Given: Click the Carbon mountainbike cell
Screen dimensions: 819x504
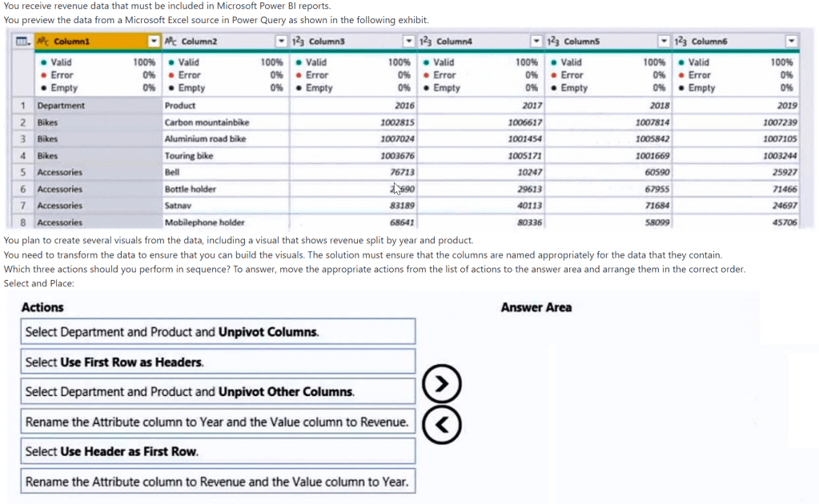Looking at the screenshot, I should click(207, 122).
